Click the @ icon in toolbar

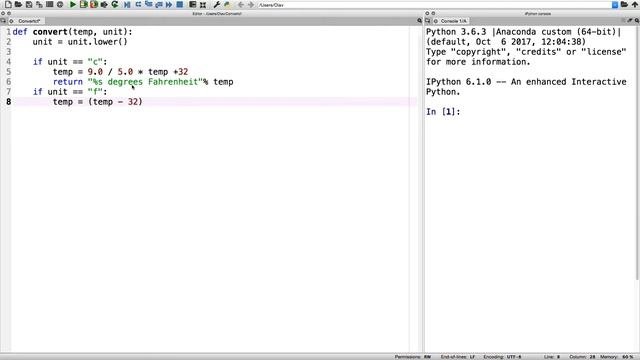(x=60, y=4)
